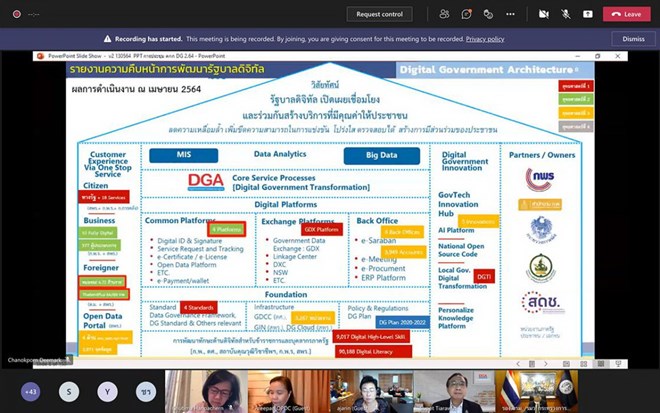660x413 pixels.
Task: Select the slide sorter view icon
Action: [583, 364]
